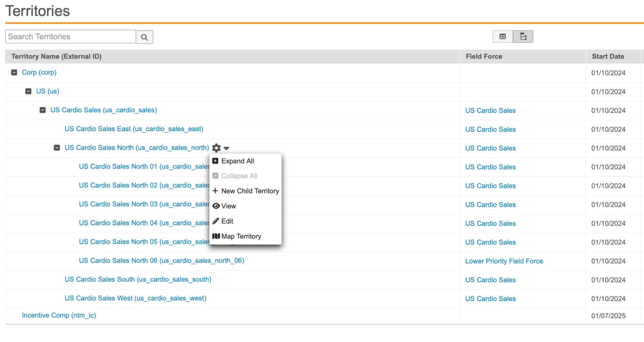
Task: Click gear icon beside US Cardio Sales North
Action: pyautogui.click(x=216, y=148)
